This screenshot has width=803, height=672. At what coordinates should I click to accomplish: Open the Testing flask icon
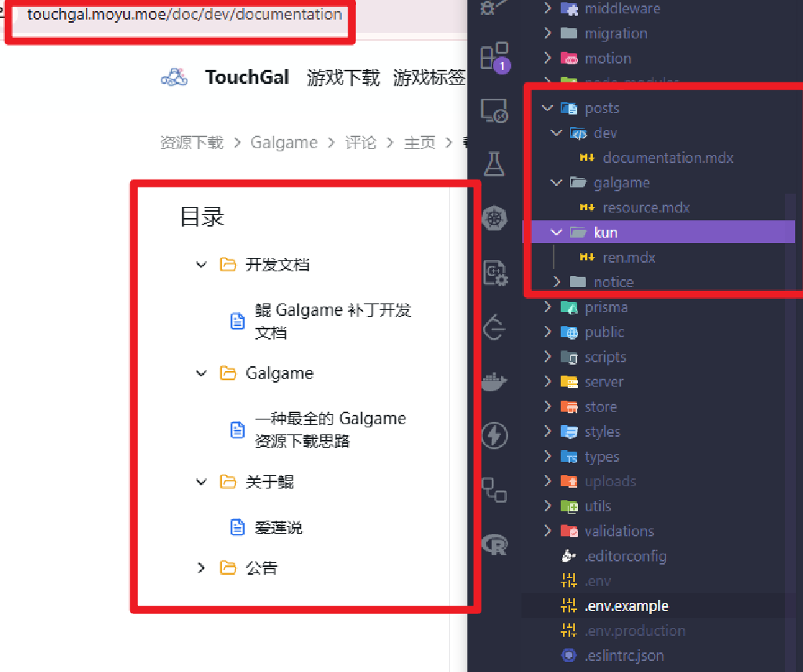click(x=494, y=163)
